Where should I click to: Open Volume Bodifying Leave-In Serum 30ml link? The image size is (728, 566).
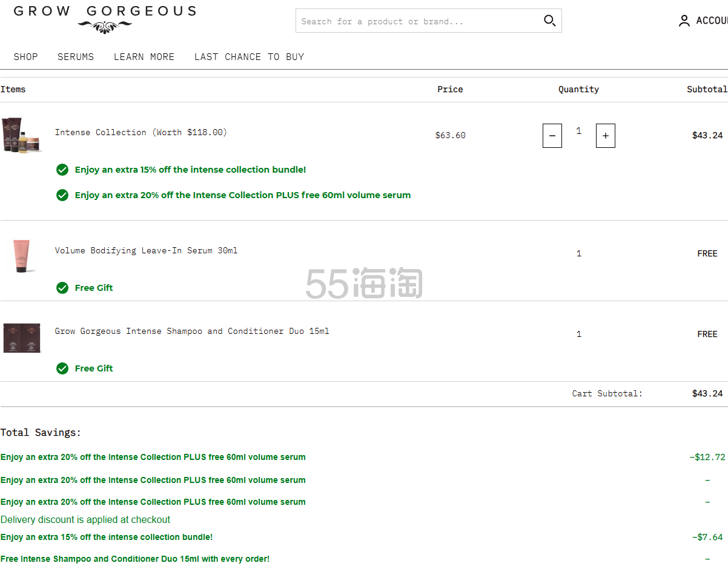146,250
